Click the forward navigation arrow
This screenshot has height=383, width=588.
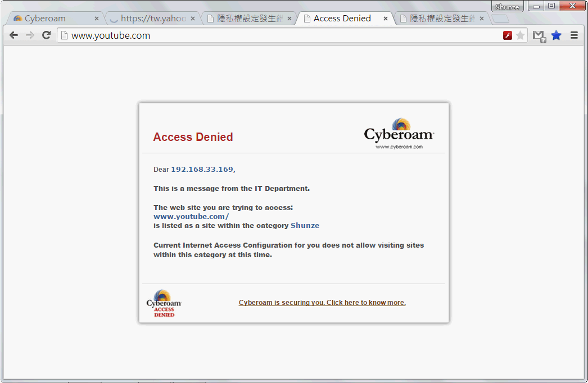[x=30, y=35]
